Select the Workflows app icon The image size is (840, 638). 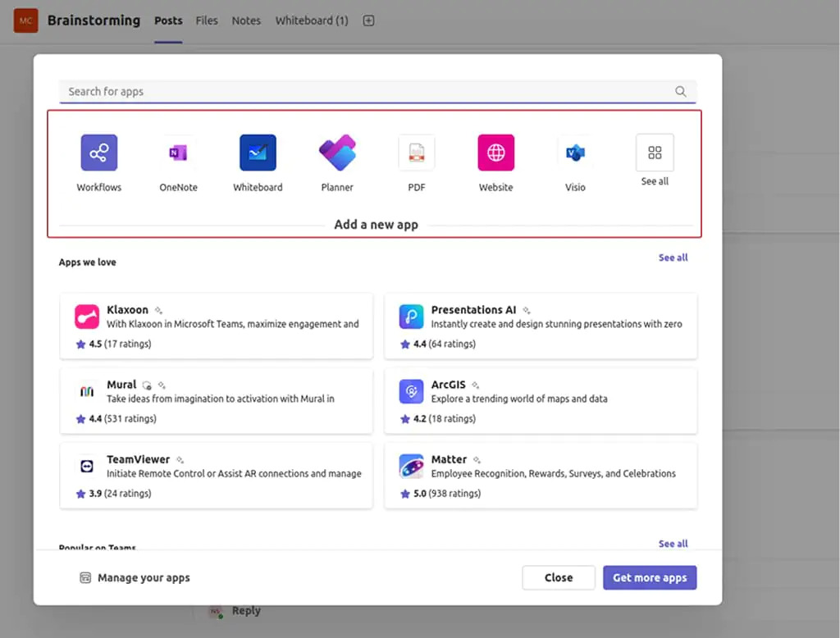(x=98, y=153)
